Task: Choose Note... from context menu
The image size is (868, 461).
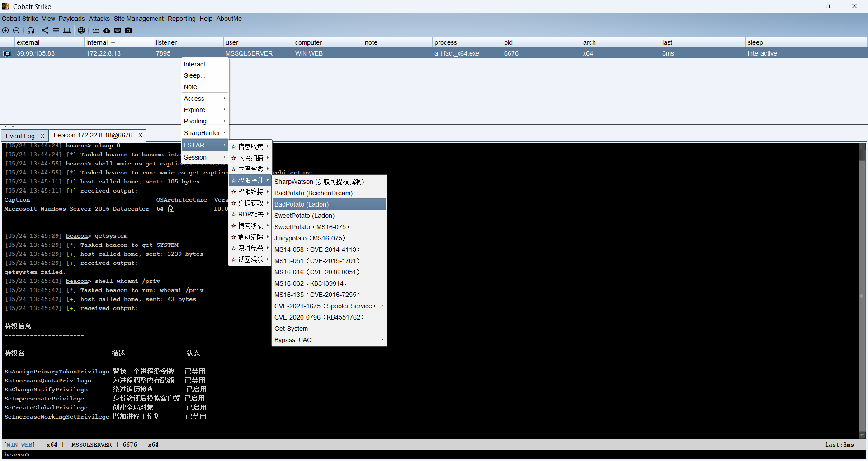Action: pos(205,87)
